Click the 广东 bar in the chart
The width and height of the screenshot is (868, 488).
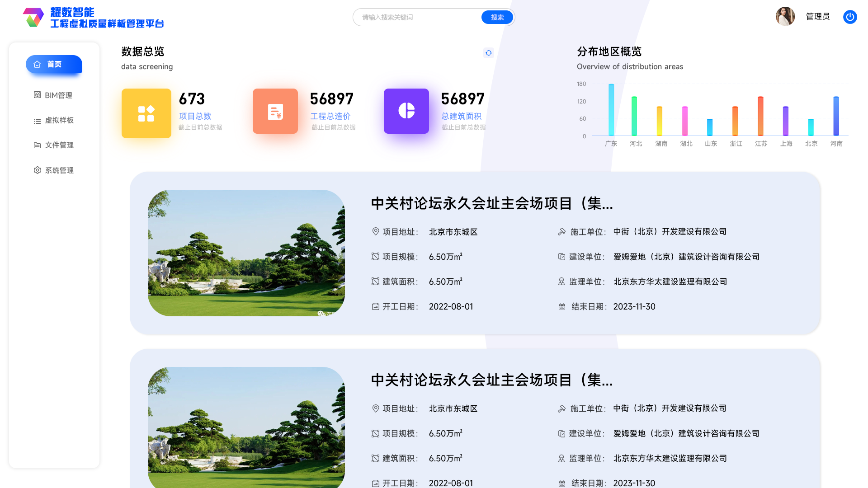click(611, 110)
